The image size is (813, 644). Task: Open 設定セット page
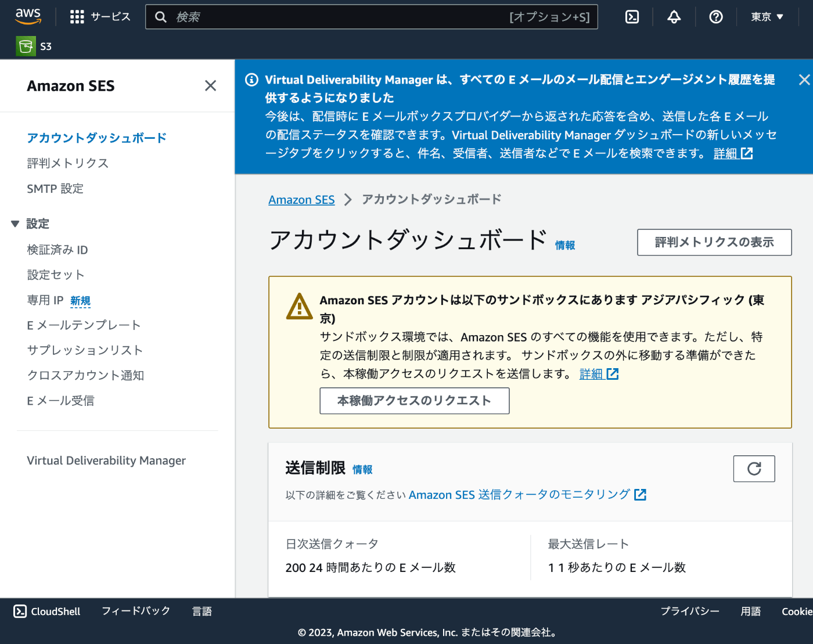pos(56,275)
